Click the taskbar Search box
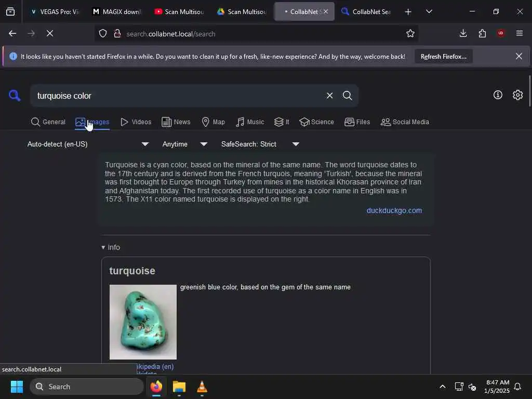This screenshot has width=532, height=399. point(87,387)
